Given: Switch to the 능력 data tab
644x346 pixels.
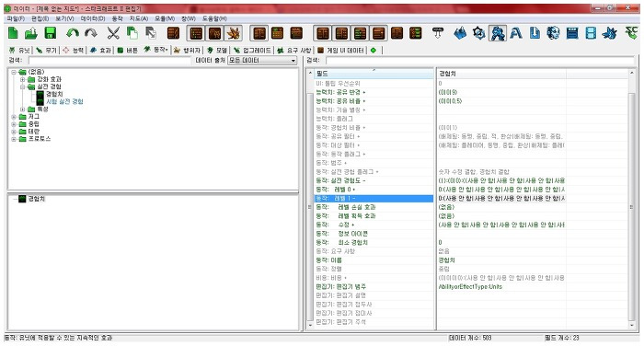Looking at the screenshot, I should 74,50.
